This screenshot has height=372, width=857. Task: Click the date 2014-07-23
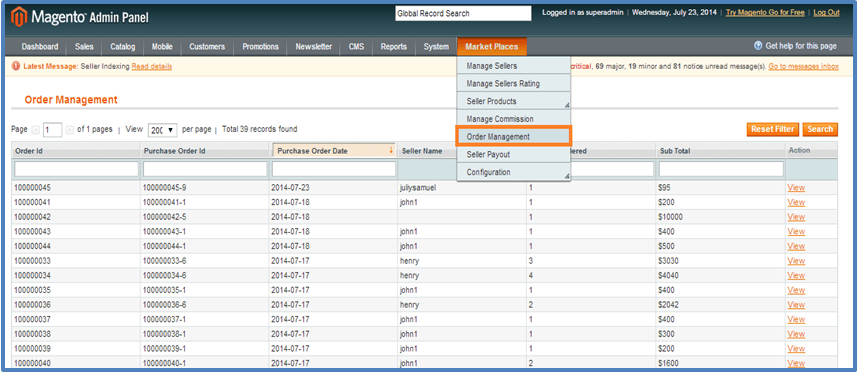point(289,187)
